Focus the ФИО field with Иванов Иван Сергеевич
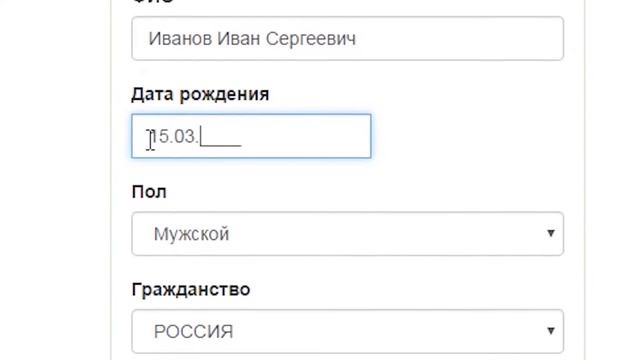The width and height of the screenshot is (640, 360). point(348,38)
